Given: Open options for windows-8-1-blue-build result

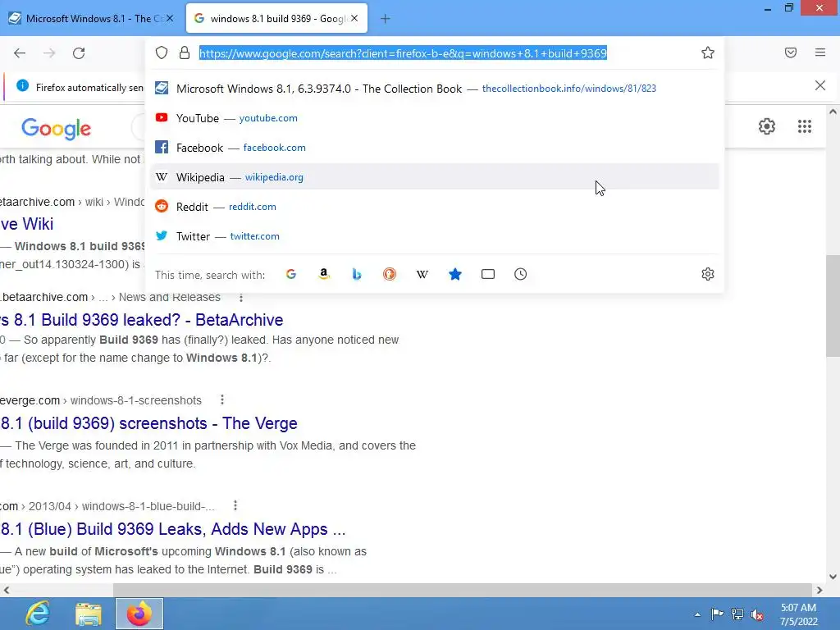Looking at the screenshot, I should (235, 505).
